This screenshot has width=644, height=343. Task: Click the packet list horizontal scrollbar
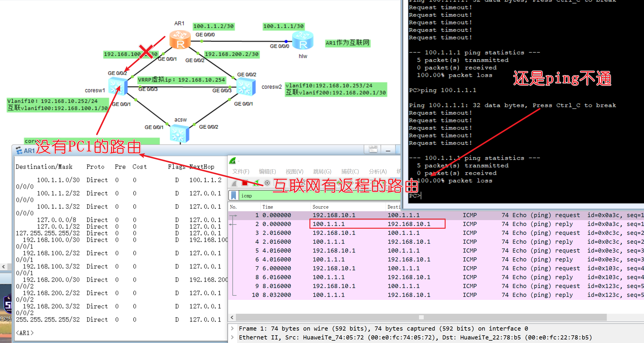pyautogui.click(x=421, y=317)
